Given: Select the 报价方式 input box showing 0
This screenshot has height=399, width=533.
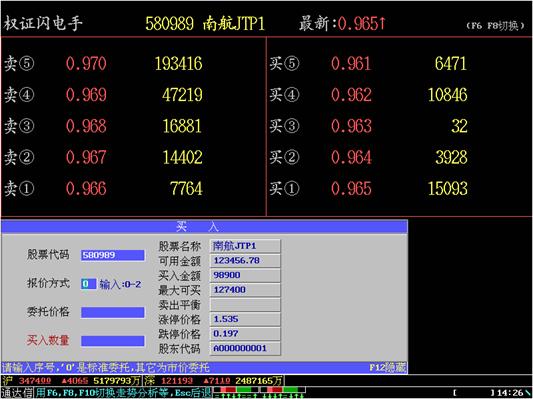Looking at the screenshot, I should 88,284.
